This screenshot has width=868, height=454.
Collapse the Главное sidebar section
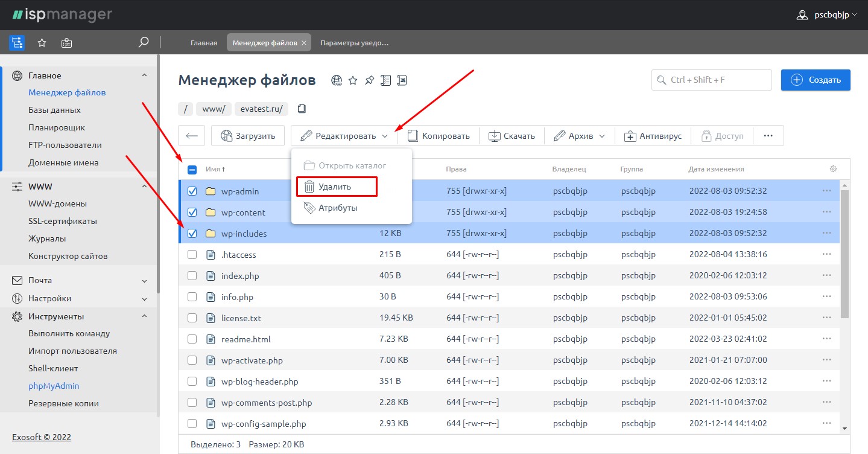tap(144, 75)
